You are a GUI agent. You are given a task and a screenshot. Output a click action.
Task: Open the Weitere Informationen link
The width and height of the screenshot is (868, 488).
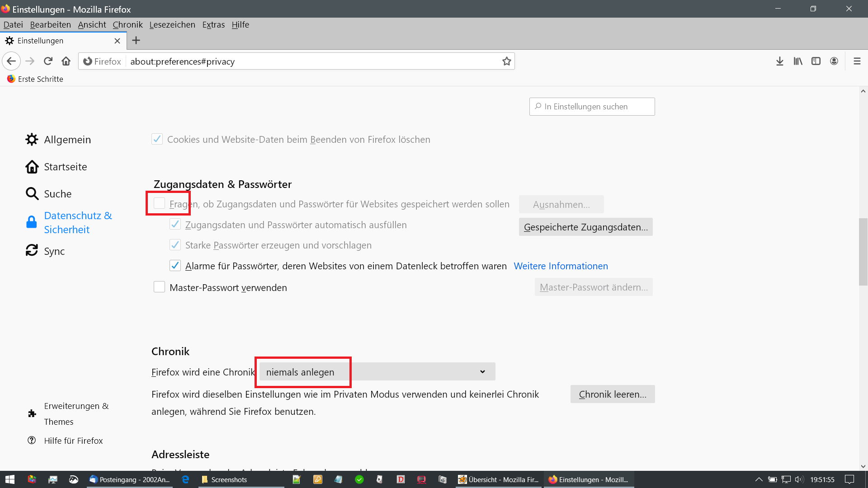coord(561,266)
